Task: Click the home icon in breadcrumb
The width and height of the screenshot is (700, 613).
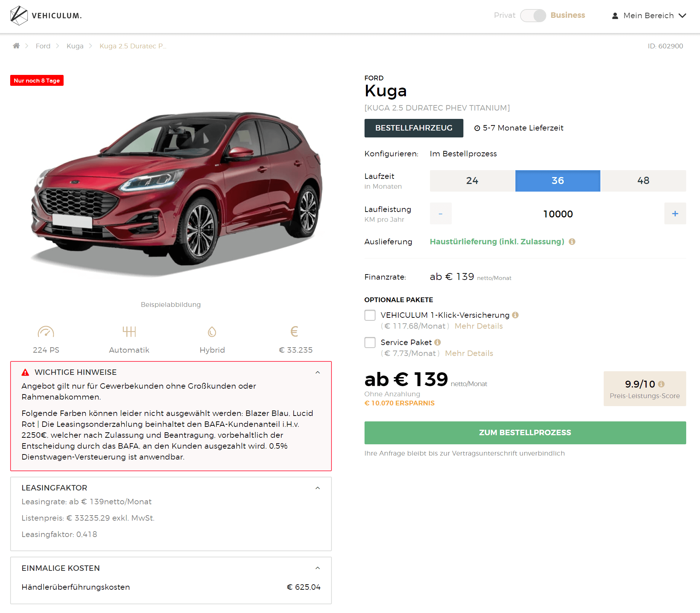Action: coord(16,46)
